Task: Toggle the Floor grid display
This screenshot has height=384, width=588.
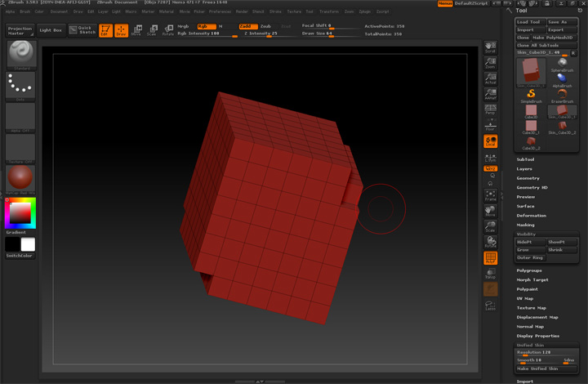Action: (x=490, y=125)
